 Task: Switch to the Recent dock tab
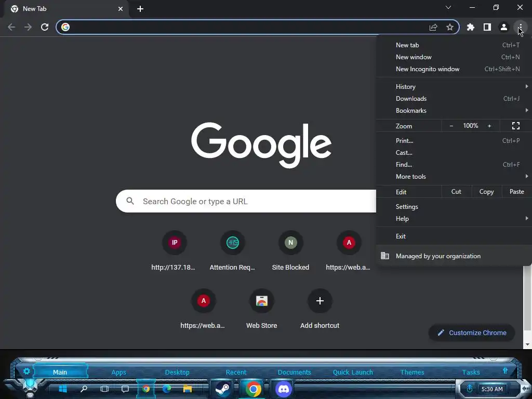[x=236, y=372]
